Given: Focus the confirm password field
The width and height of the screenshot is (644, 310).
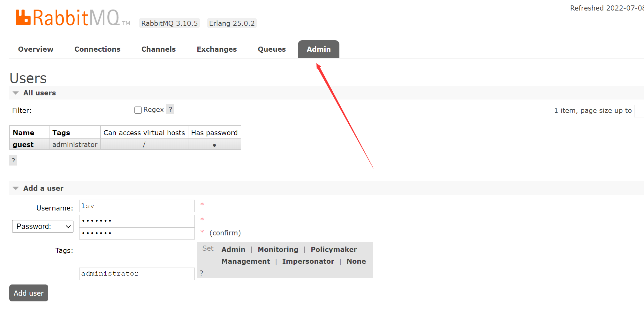Looking at the screenshot, I should pos(137,233).
